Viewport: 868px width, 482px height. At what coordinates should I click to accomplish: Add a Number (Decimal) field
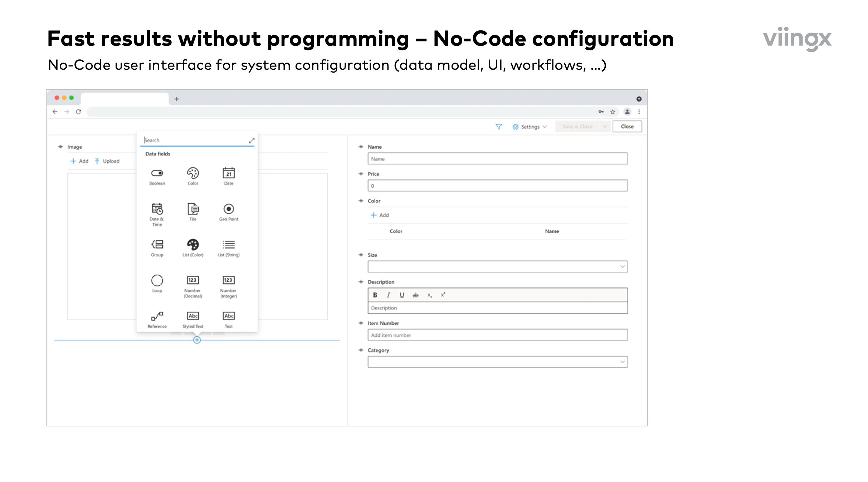(193, 280)
